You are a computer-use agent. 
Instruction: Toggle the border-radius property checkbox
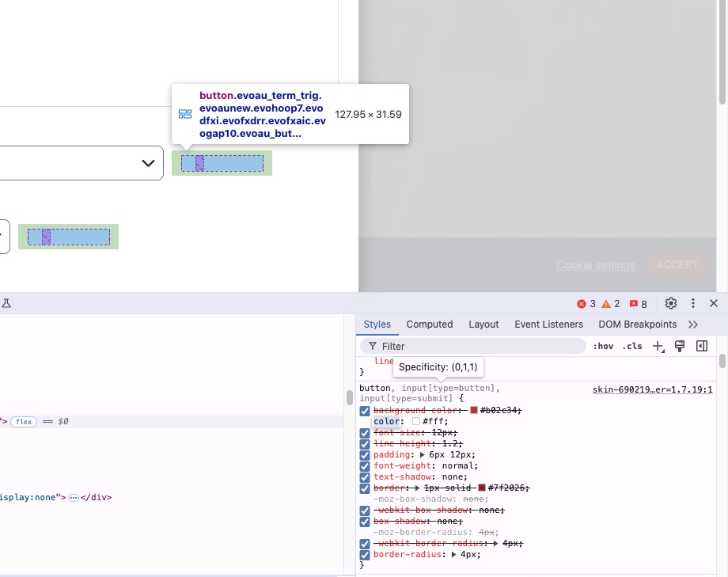[x=365, y=555]
